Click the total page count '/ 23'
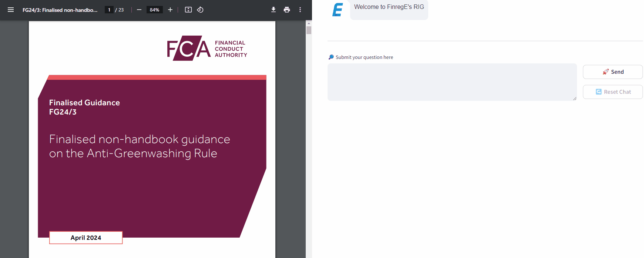This screenshot has width=644, height=258. click(120, 10)
